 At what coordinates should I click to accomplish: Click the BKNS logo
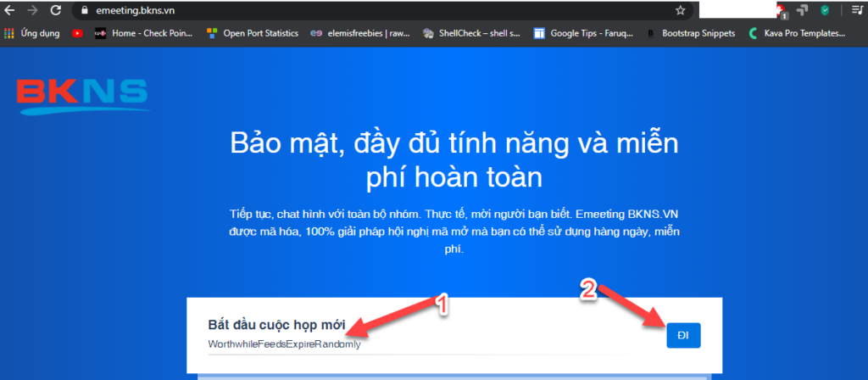83,96
